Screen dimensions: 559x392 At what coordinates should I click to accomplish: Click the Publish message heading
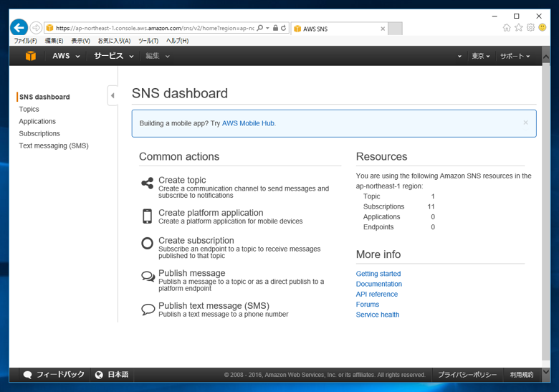pyautogui.click(x=192, y=273)
